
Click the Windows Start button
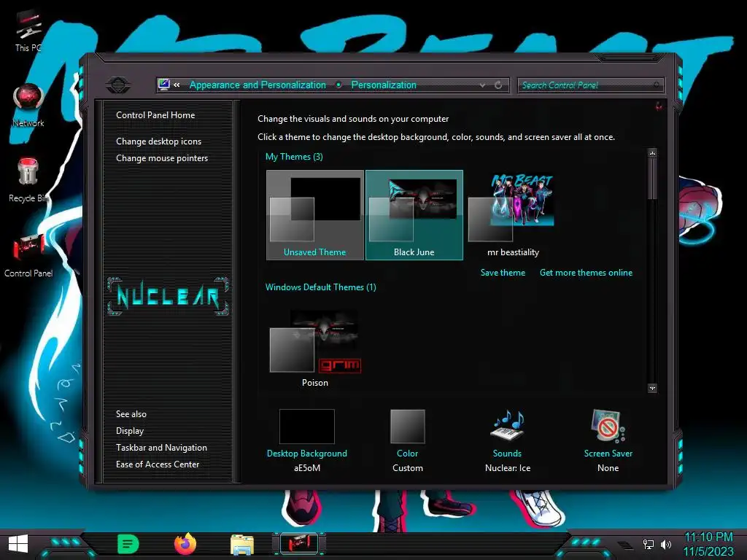(x=18, y=543)
